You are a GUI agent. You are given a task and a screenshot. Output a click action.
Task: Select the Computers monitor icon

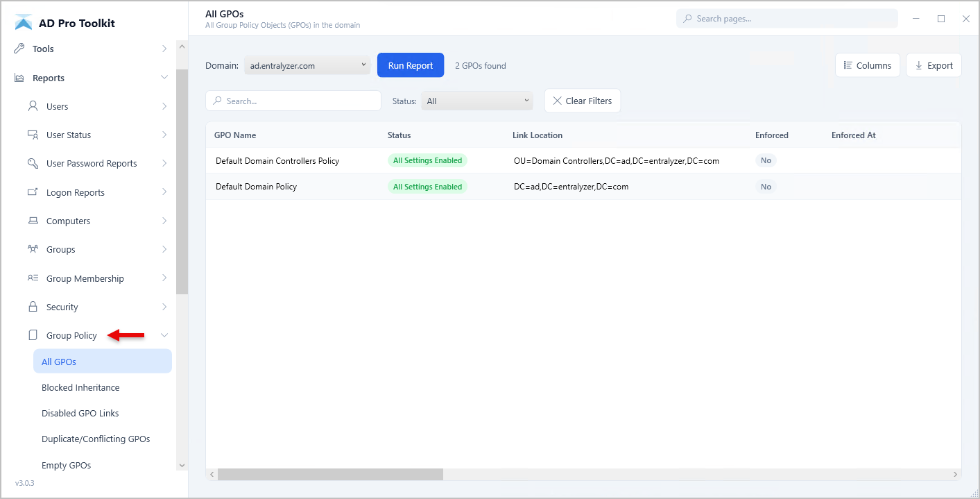coord(33,221)
